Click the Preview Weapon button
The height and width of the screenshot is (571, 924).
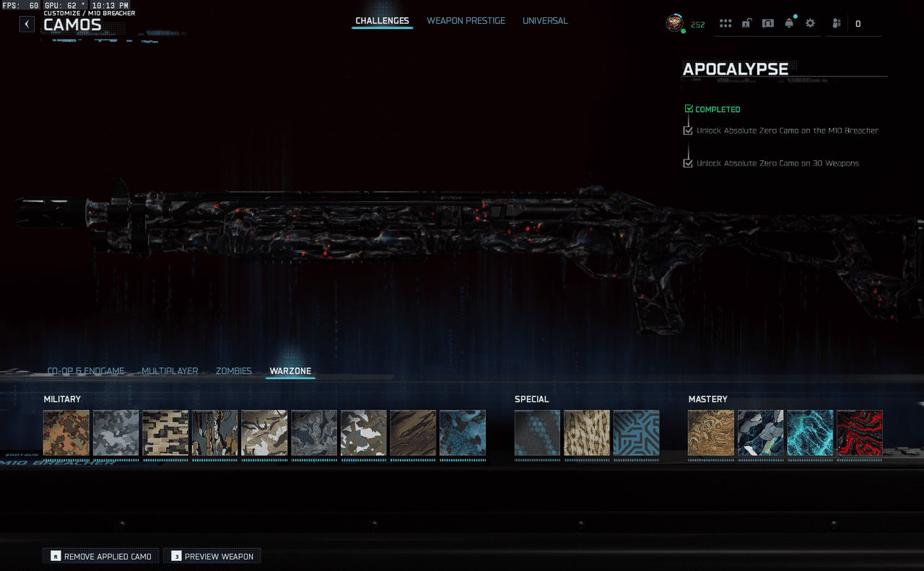click(212, 556)
